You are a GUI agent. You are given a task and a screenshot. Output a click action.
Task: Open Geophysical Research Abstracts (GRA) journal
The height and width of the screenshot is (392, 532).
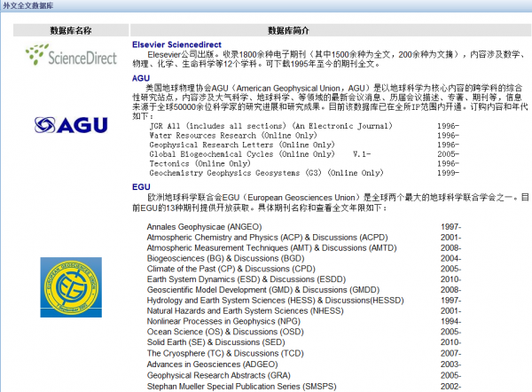[x=219, y=375]
